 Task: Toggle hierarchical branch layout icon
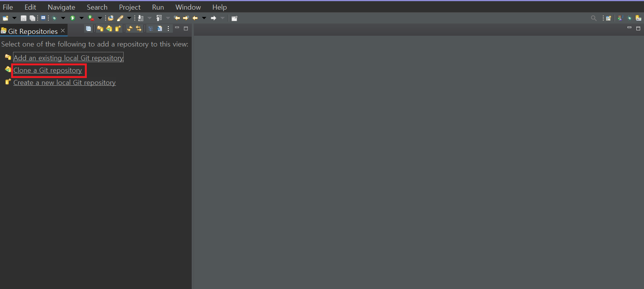pos(151,28)
